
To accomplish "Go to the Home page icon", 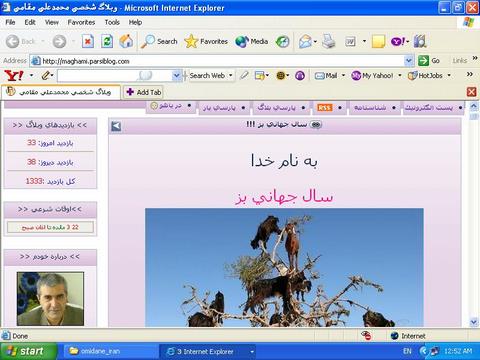I will [126, 41].
